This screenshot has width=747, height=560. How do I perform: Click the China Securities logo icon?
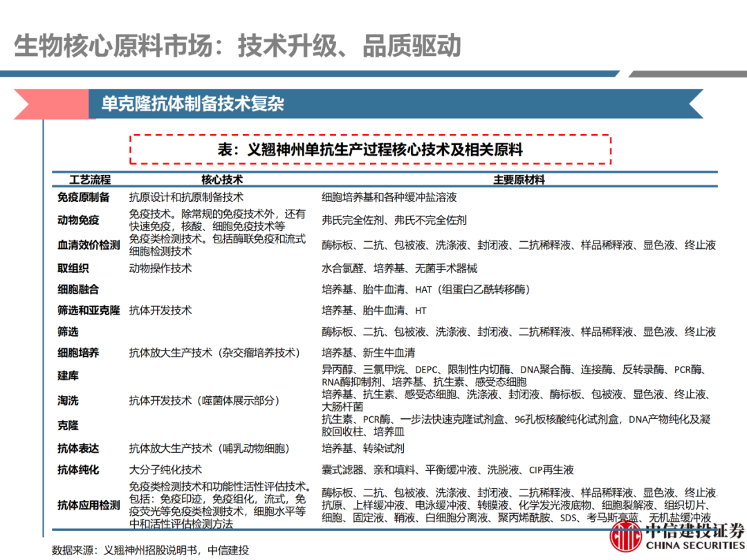[x=625, y=536]
